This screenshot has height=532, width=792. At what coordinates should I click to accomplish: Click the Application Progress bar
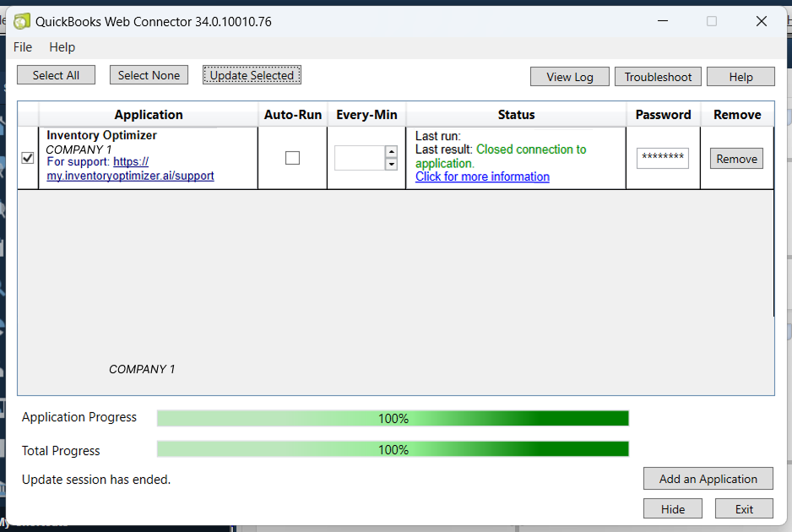[x=393, y=418]
